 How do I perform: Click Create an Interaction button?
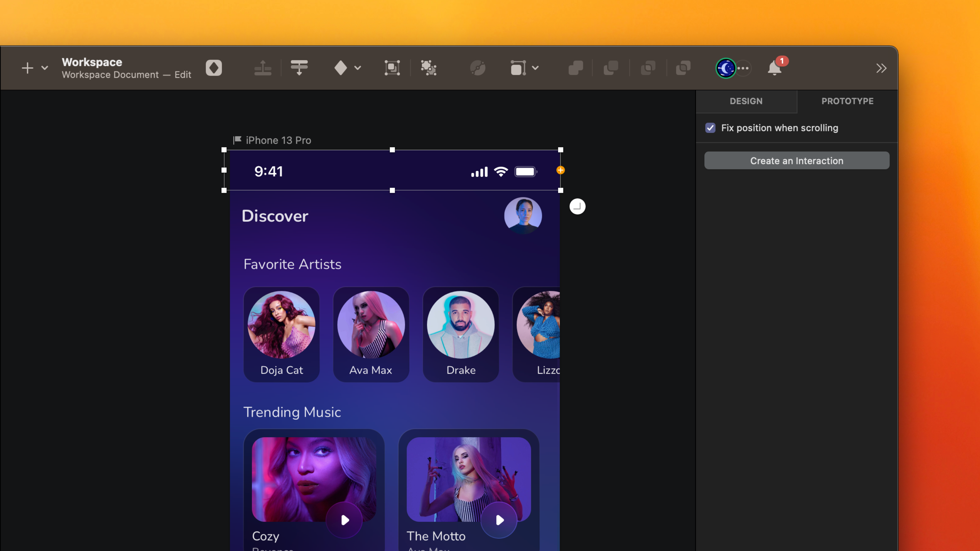pyautogui.click(x=797, y=160)
